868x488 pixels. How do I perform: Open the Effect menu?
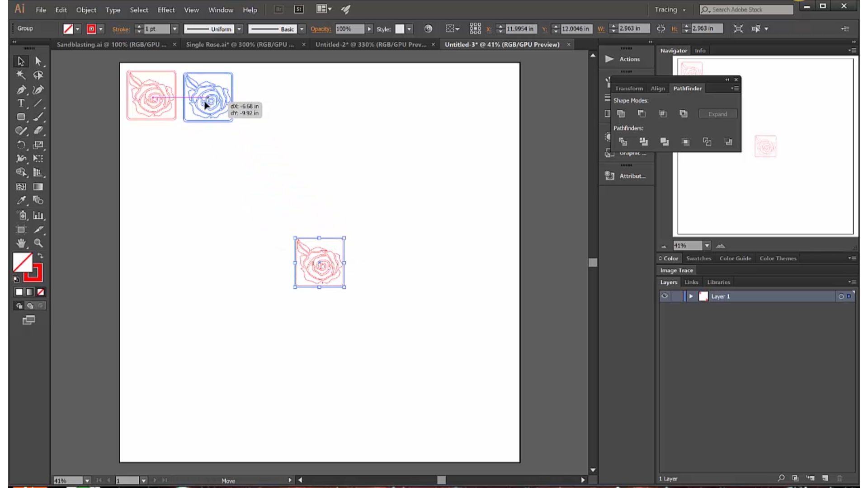click(166, 9)
